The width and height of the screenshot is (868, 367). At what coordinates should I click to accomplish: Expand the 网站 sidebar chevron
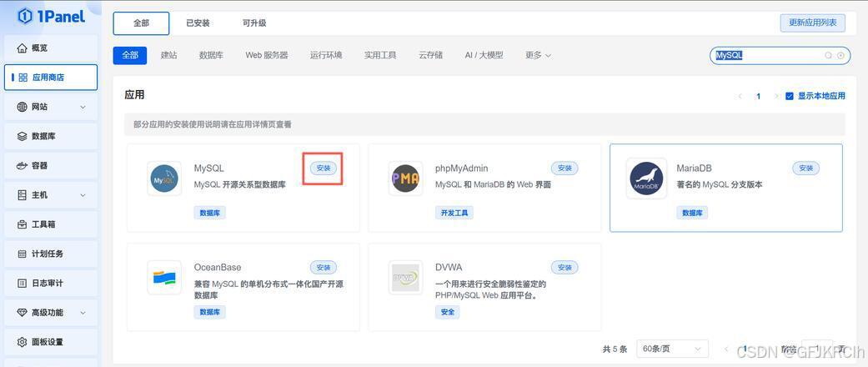point(83,107)
